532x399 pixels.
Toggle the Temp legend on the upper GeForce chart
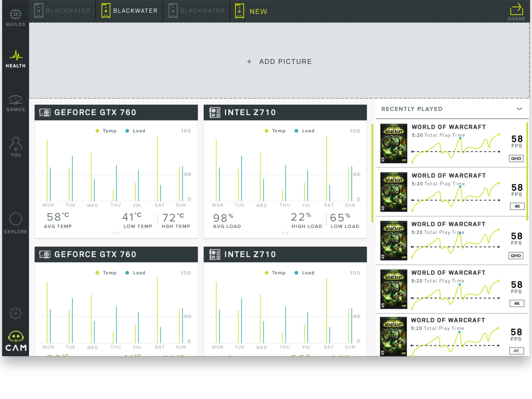(106, 131)
